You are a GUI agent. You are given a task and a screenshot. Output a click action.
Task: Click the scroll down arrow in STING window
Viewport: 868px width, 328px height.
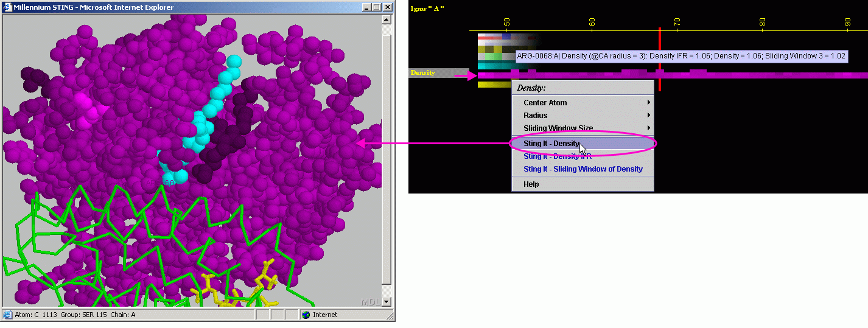[x=386, y=302]
